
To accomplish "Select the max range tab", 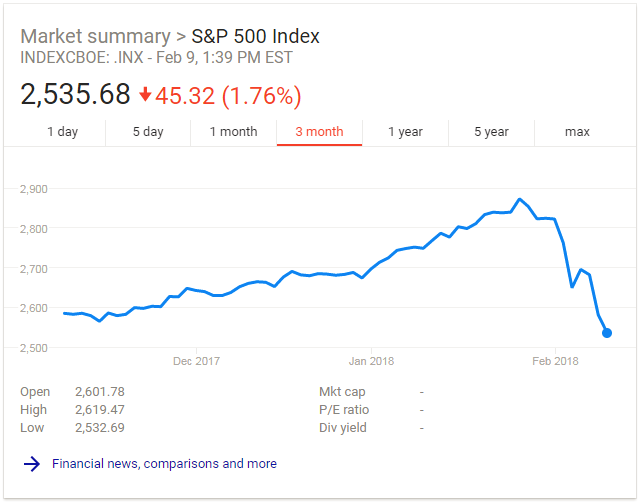I will pyautogui.click(x=577, y=132).
